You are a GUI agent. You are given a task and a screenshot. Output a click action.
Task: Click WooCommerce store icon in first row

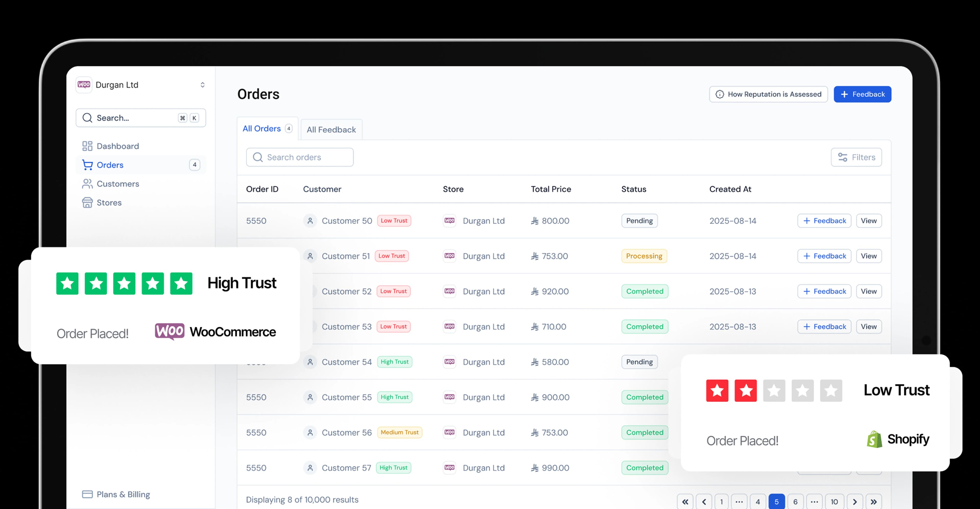(449, 221)
